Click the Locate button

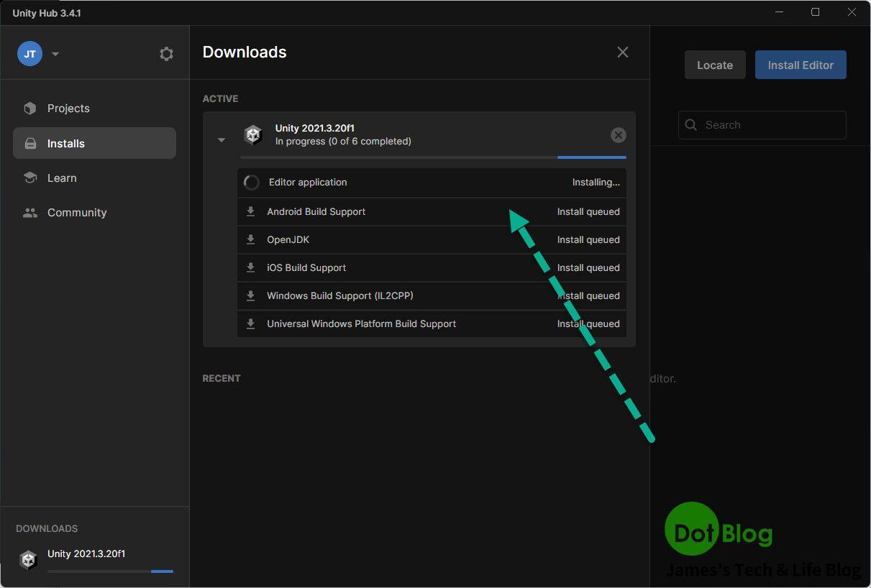coord(714,65)
